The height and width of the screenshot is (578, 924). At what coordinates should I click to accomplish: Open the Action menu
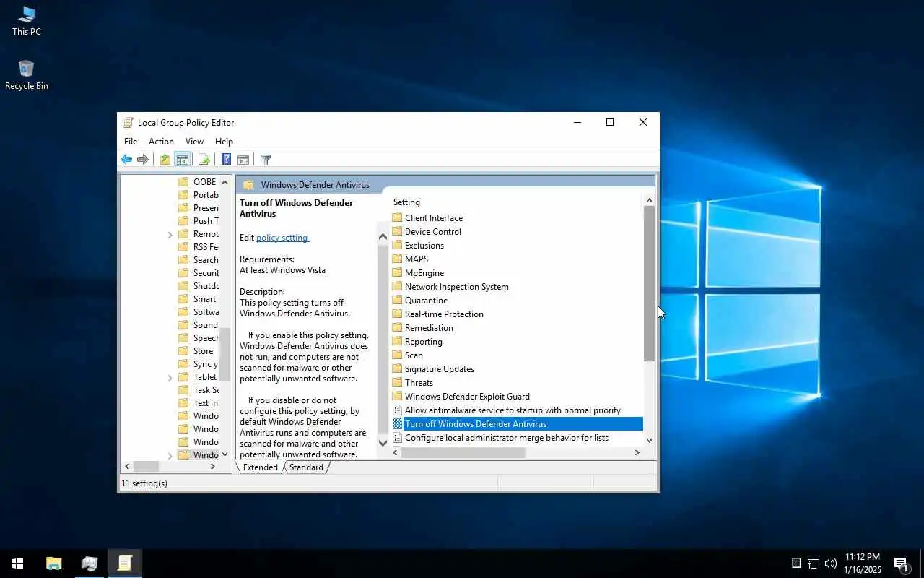(161, 142)
